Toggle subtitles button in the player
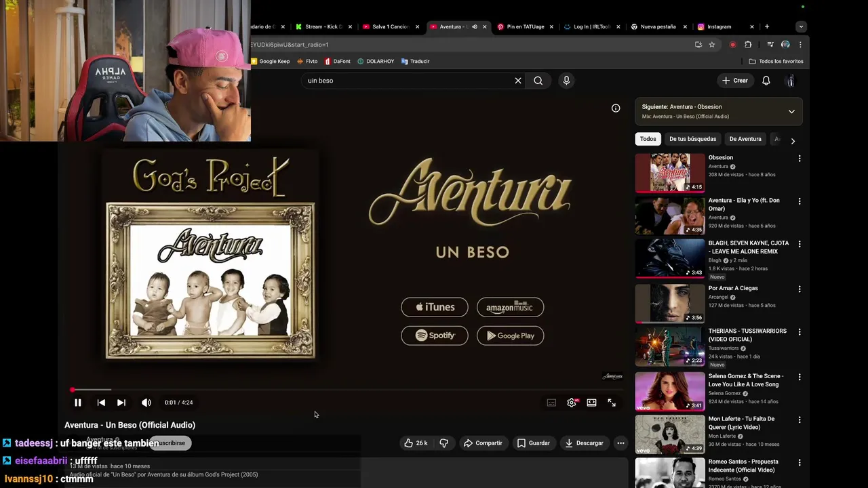 click(551, 403)
